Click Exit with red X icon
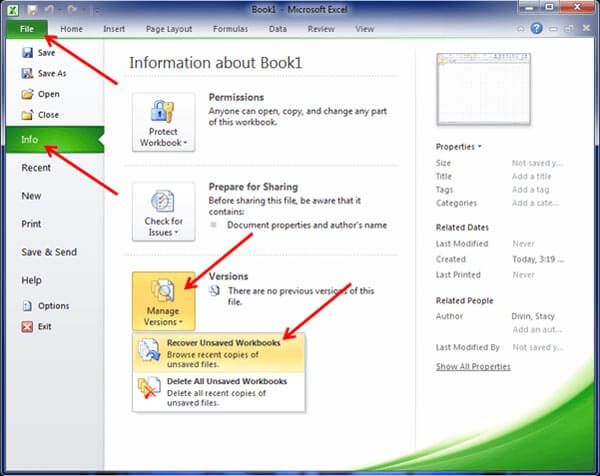Viewport: 600px width, 476px height. pos(36,326)
